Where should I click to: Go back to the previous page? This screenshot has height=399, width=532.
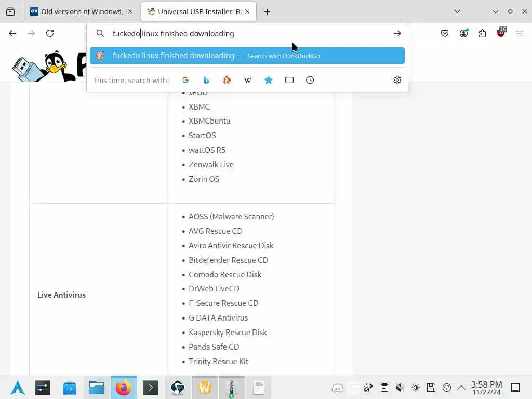(12, 33)
